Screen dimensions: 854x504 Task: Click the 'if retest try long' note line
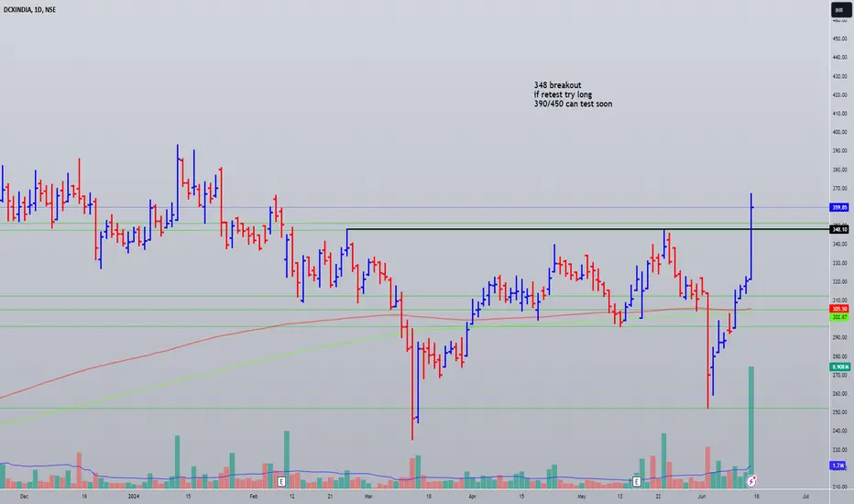tap(563, 94)
